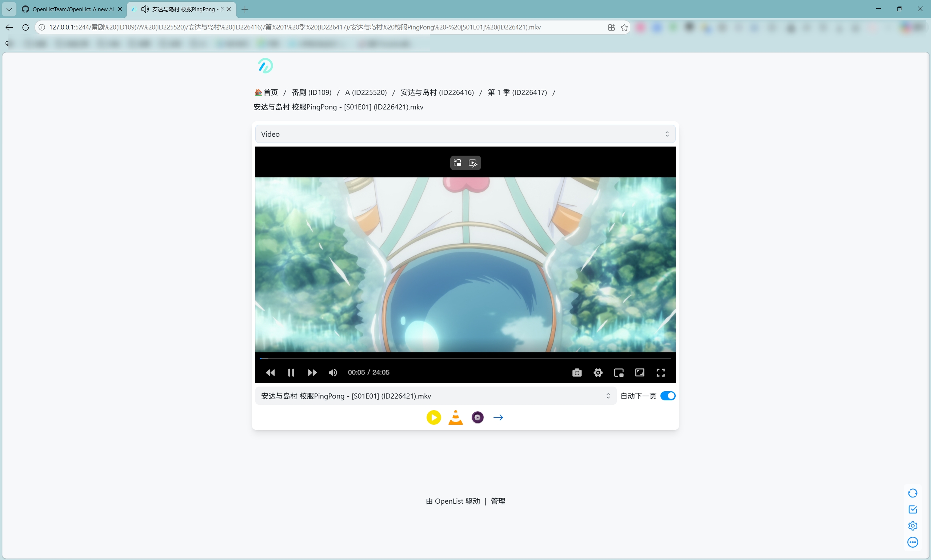Enable picture-in-picture mode
Image resolution: width=931 pixels, height=560 pixels.
(619, 372)
